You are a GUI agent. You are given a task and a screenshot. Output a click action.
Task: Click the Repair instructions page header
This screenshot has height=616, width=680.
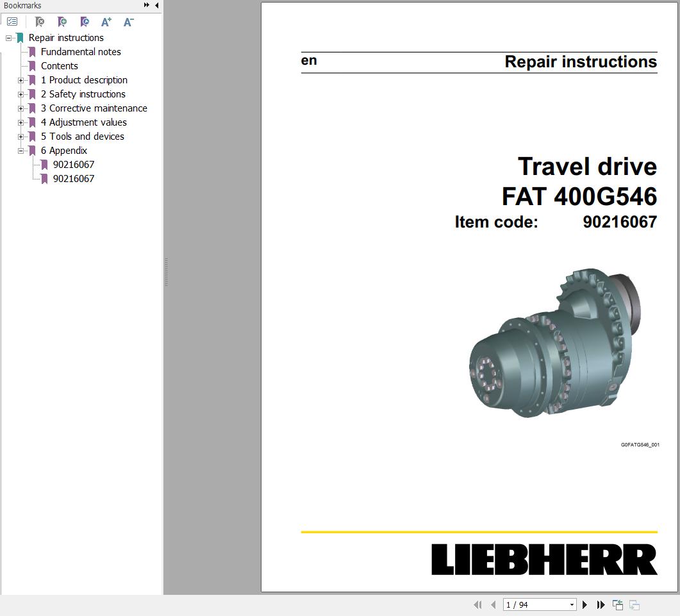point(581,62)
